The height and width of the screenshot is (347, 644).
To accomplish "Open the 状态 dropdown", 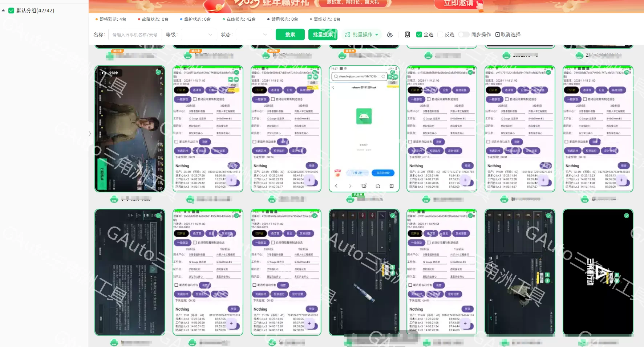I will (x=254, y=34).
